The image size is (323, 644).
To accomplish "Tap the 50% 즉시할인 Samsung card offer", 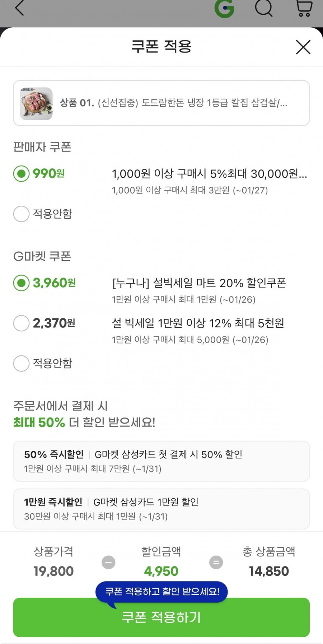I will [x=161, y=461].
